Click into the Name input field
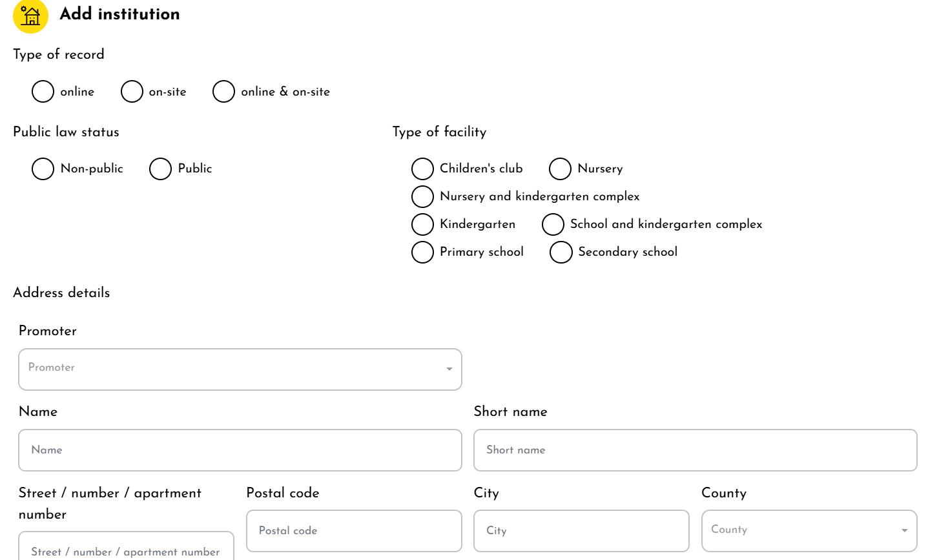 240,450
